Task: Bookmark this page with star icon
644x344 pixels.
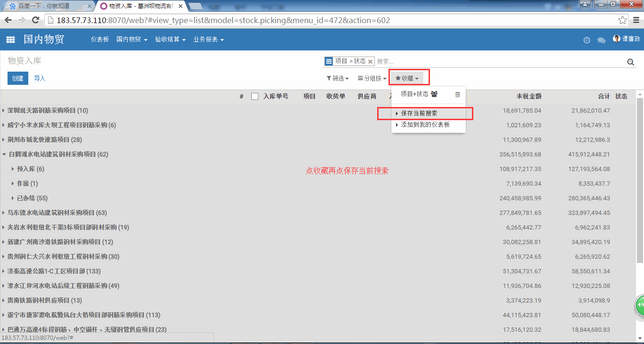Action: point(623,20)
